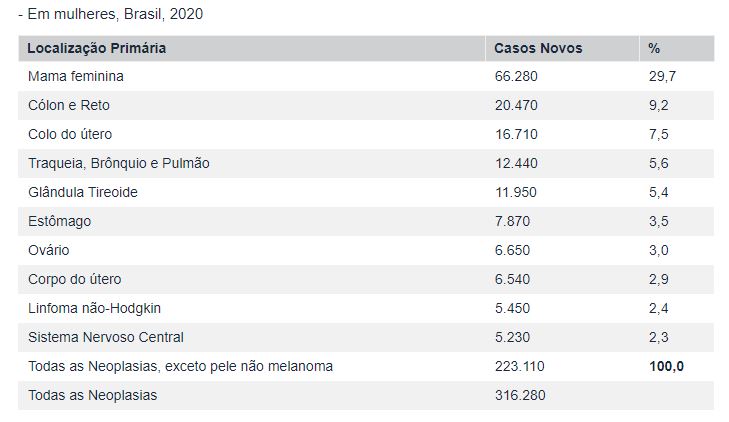Select the Glândula Tireoide row label
Screen dimensions: 729x422
point(83,192)
